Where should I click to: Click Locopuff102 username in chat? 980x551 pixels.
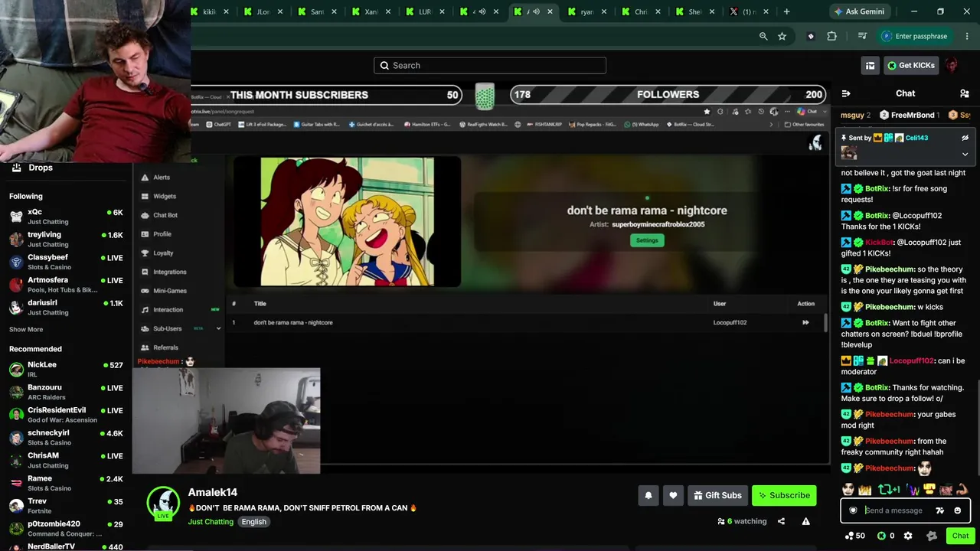(911, 360)
